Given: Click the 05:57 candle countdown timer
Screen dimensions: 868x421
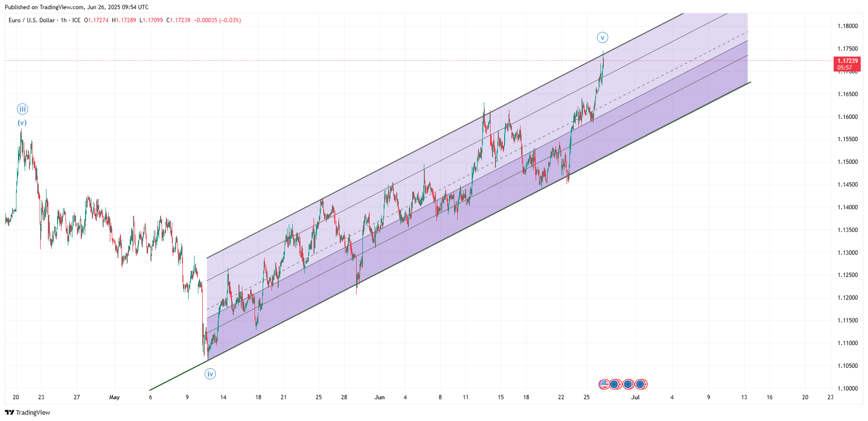Looking at the screenshot, I should click(x=845, y=68).
